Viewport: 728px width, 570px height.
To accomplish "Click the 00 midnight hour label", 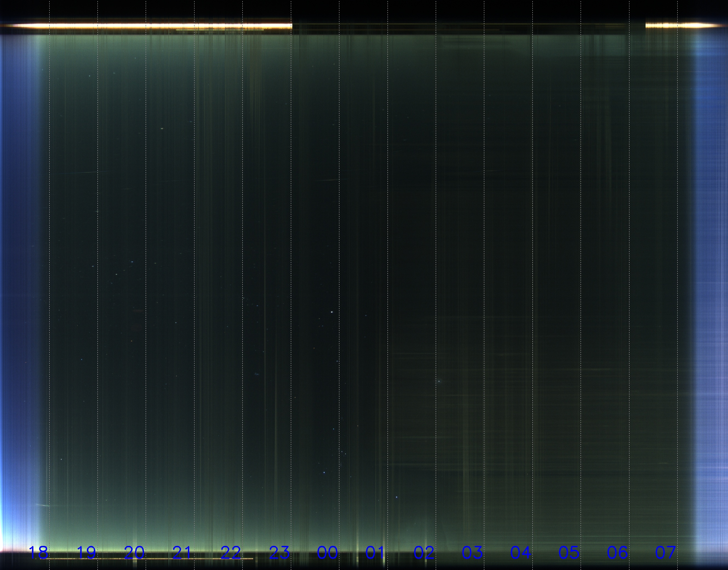I will (327, 552).
